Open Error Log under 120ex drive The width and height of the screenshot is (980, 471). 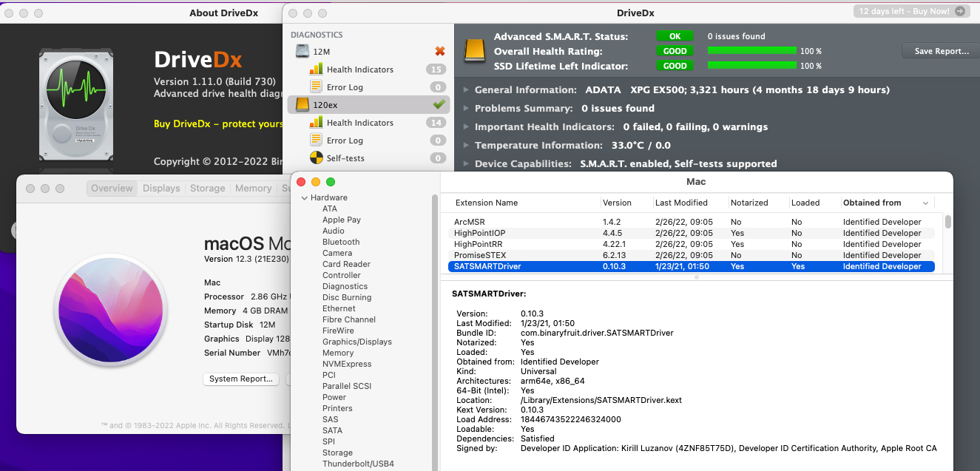pyautogui.click(x=345, y=140)
